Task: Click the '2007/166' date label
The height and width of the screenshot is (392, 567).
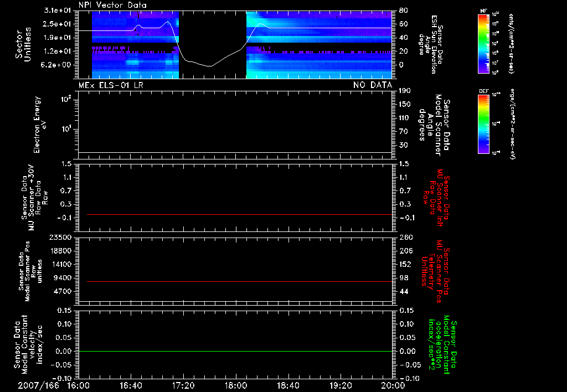Action: 38,385
